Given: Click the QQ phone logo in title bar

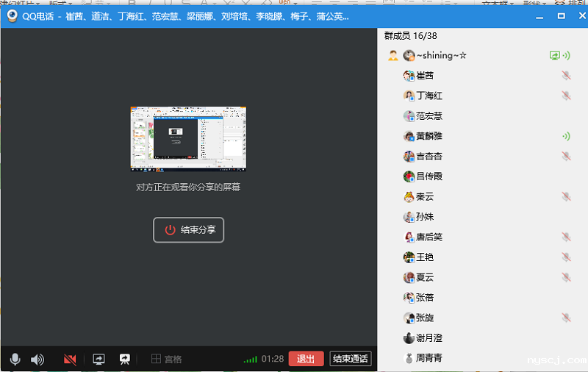Looking at the screenshot, I should pos(12,15).
